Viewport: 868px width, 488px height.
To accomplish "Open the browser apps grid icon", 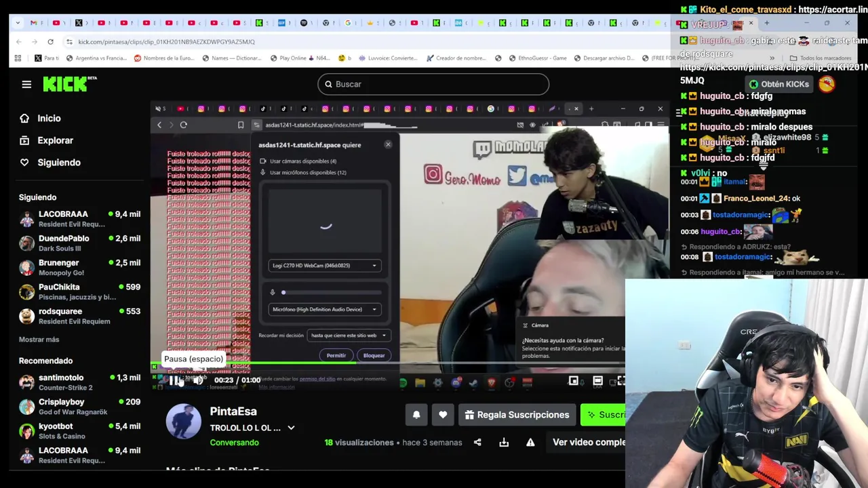I will (18, 58).
